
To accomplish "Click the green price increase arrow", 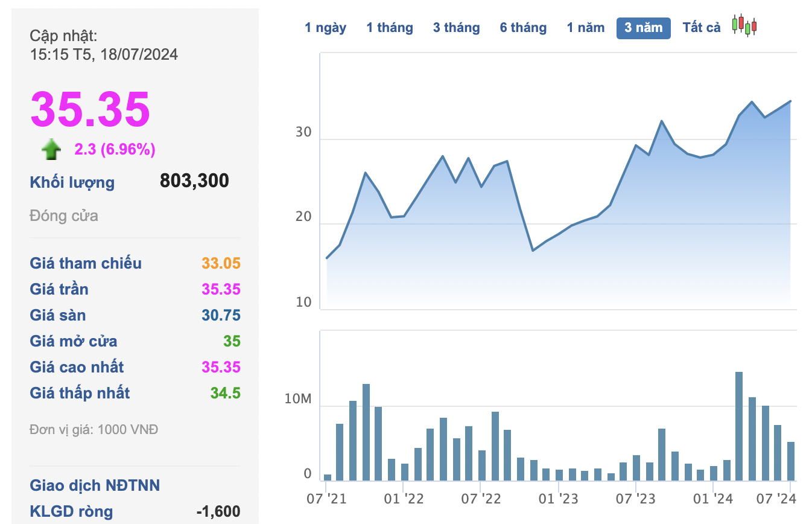I will tap(51, 149).
